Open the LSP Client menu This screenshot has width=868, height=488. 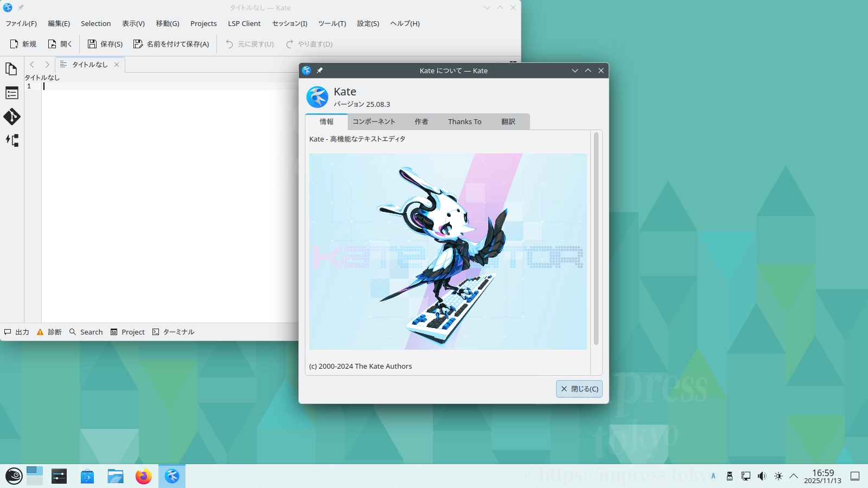(x=244, y=23)
